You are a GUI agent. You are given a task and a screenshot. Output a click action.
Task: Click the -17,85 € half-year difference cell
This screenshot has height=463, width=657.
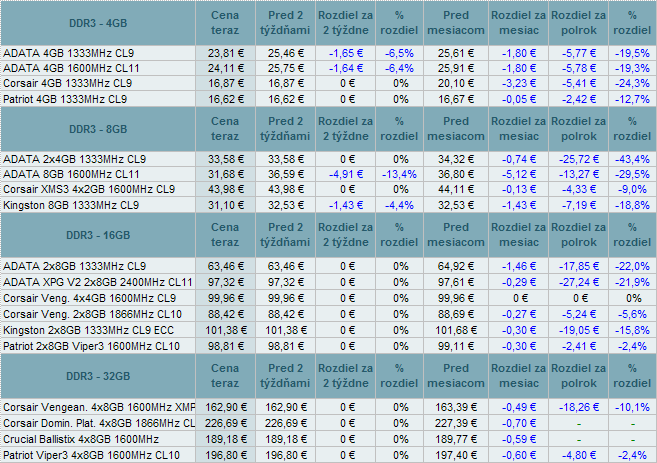(x=579, y=266)
